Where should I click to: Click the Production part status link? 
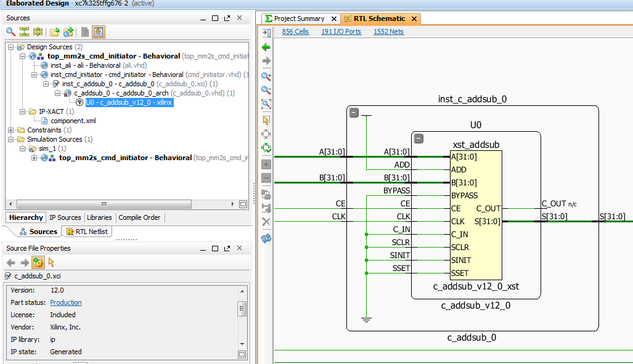[66, 302]
